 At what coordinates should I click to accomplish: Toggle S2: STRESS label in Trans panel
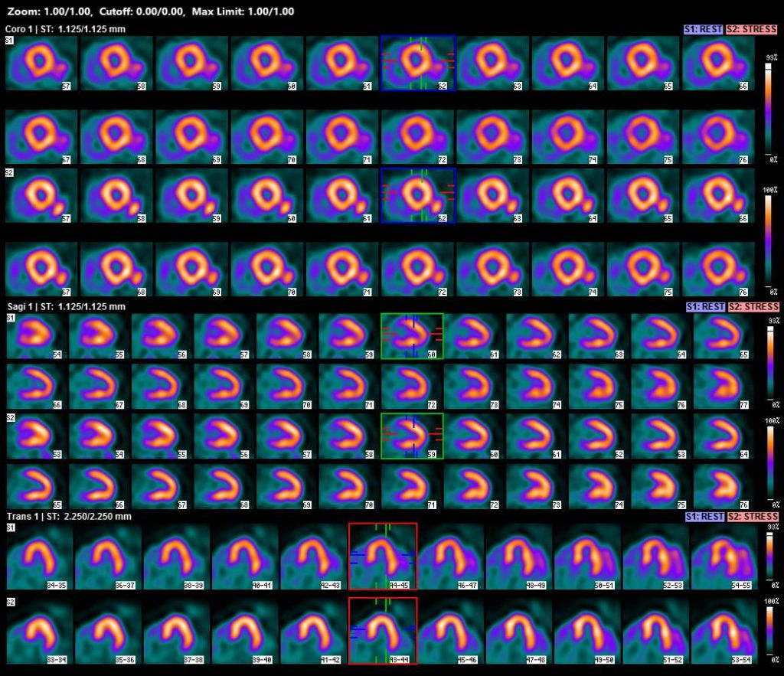click(753, 517)
